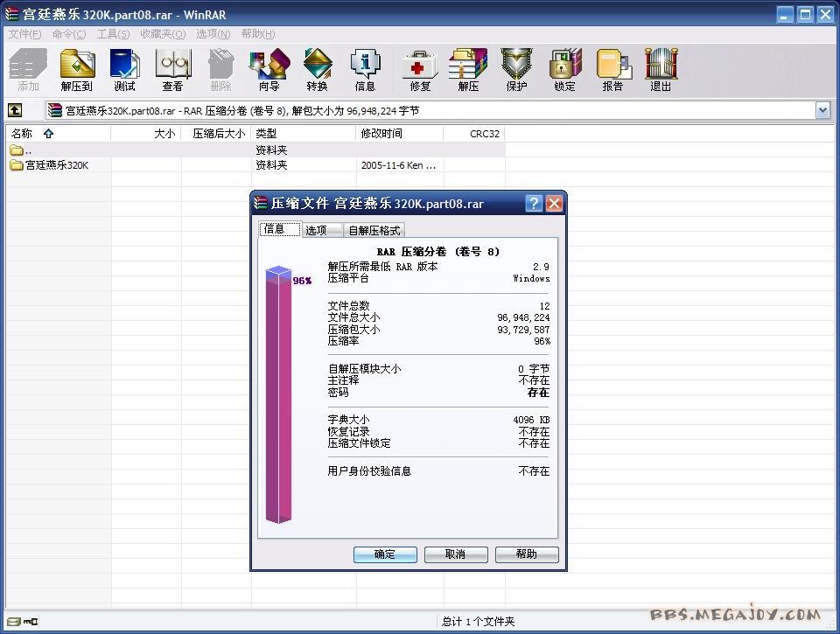This screenshot has width=840, height=634.
Task: Click the dialog's help question-mark button
Action: [534, 204]
